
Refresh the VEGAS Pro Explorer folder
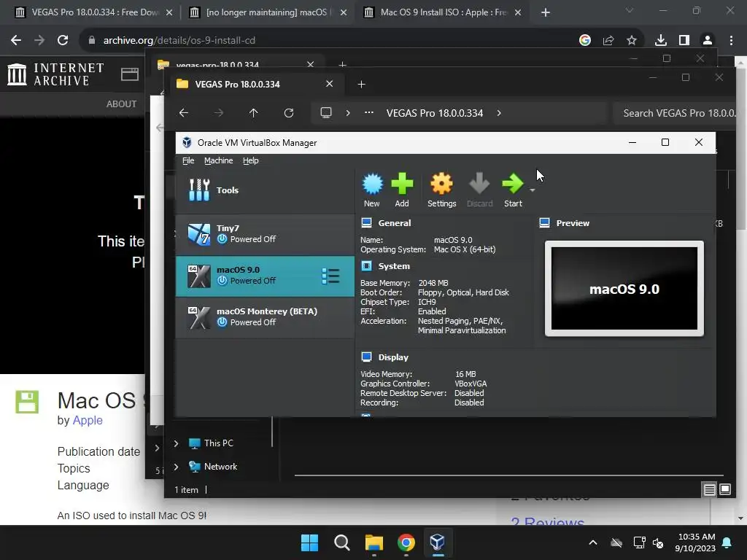click(289, 113)
